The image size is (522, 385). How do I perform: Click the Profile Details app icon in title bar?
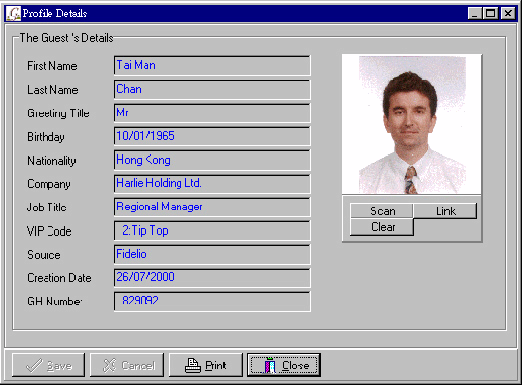pos(14,13)
